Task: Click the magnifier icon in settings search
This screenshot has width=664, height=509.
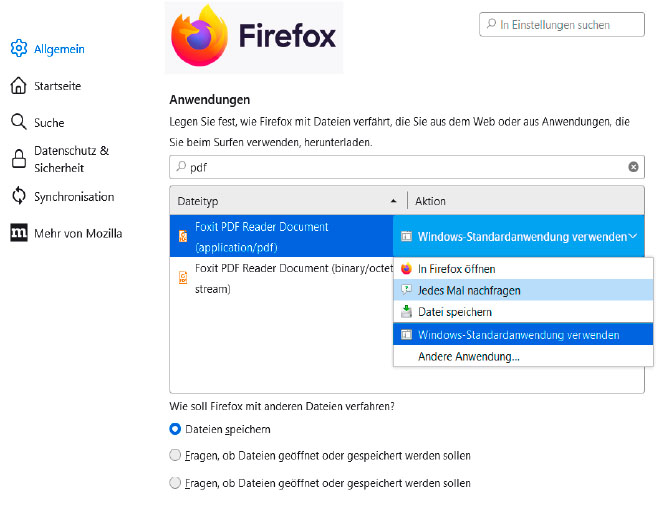Action: click(491, 24)
